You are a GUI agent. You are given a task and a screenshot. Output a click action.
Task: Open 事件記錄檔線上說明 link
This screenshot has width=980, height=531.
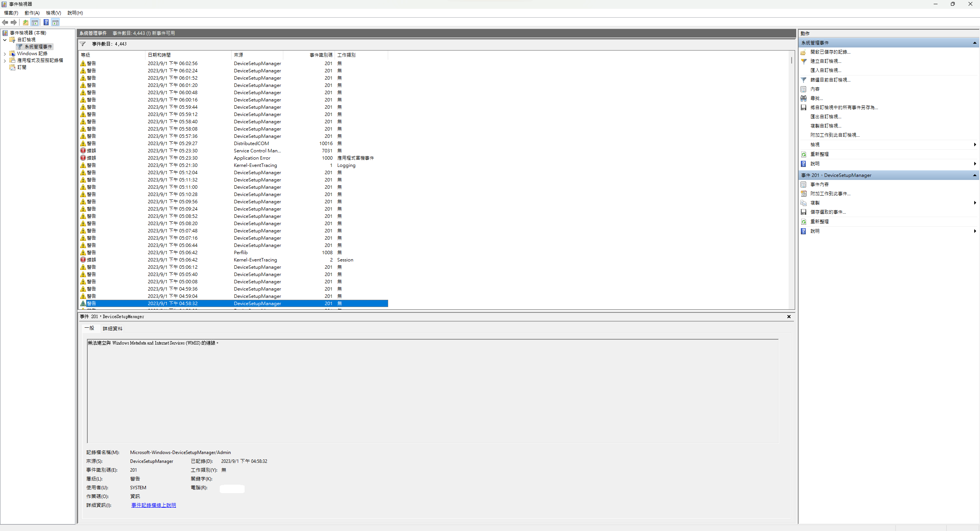pos(154,505)
